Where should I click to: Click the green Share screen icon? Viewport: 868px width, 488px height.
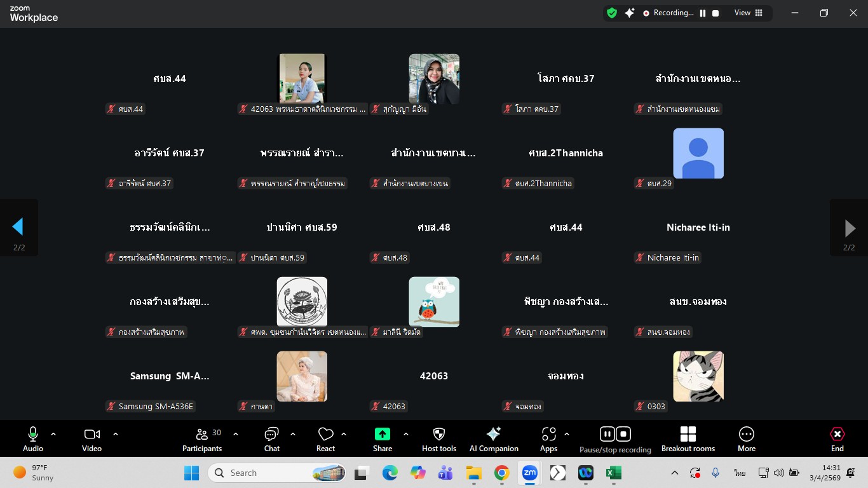pos(383,434)
